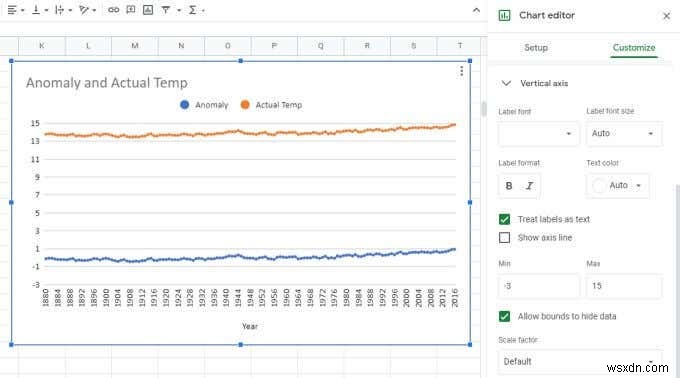Select column S header
This screenshot has height=378, width=680.
coord(413,46)
